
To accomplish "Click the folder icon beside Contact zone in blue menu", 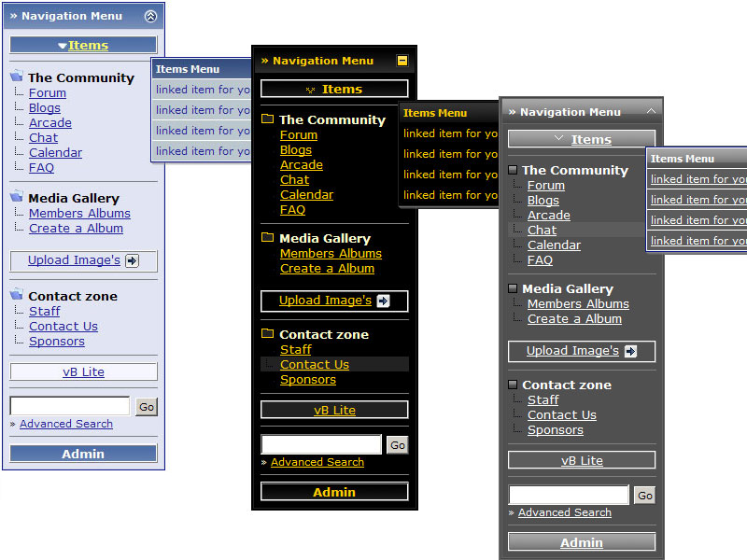I will point(17,295).
